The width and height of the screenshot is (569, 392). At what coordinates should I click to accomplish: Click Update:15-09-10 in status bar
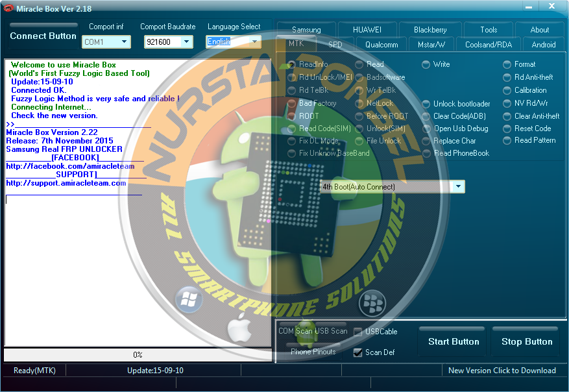point(155,371)
